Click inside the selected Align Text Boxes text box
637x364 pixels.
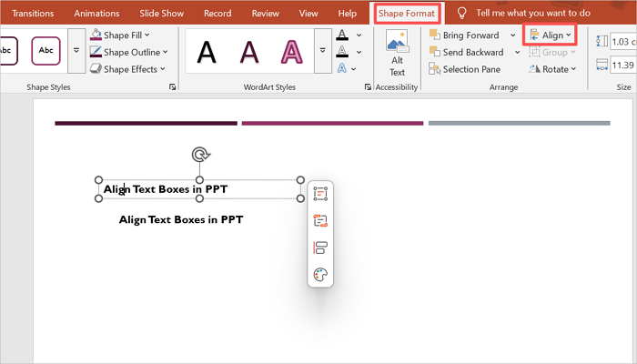pyautogui.click(x=199, y=189)
